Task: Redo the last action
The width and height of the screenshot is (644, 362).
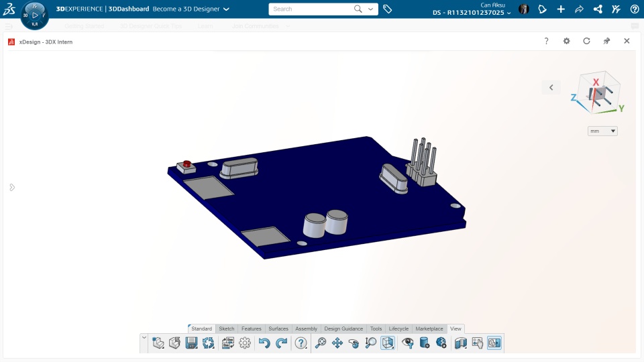Action: click(281, 343)
